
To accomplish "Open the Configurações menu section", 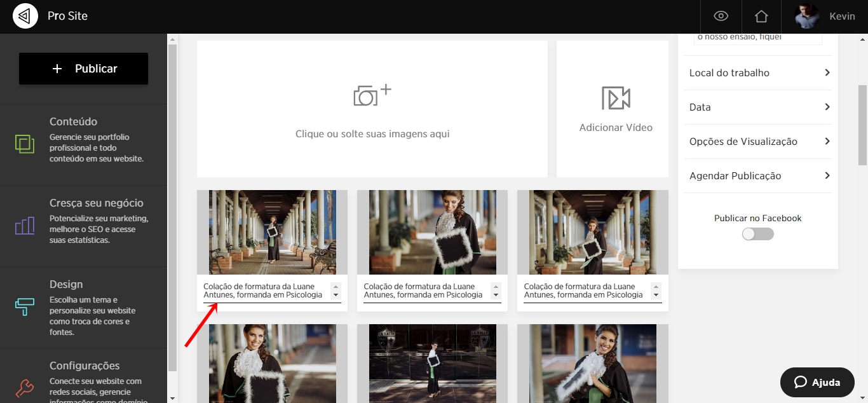I will tap(83, 376).
